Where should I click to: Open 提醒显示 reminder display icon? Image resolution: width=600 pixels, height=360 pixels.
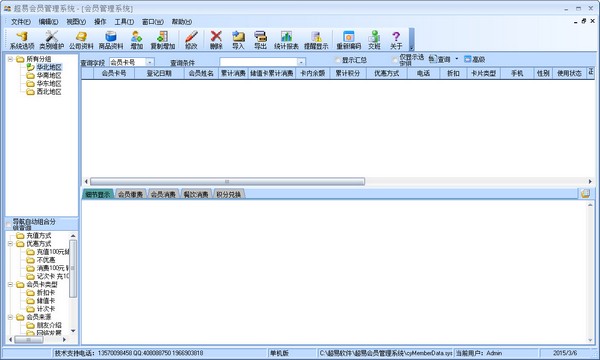coord(316,40)
